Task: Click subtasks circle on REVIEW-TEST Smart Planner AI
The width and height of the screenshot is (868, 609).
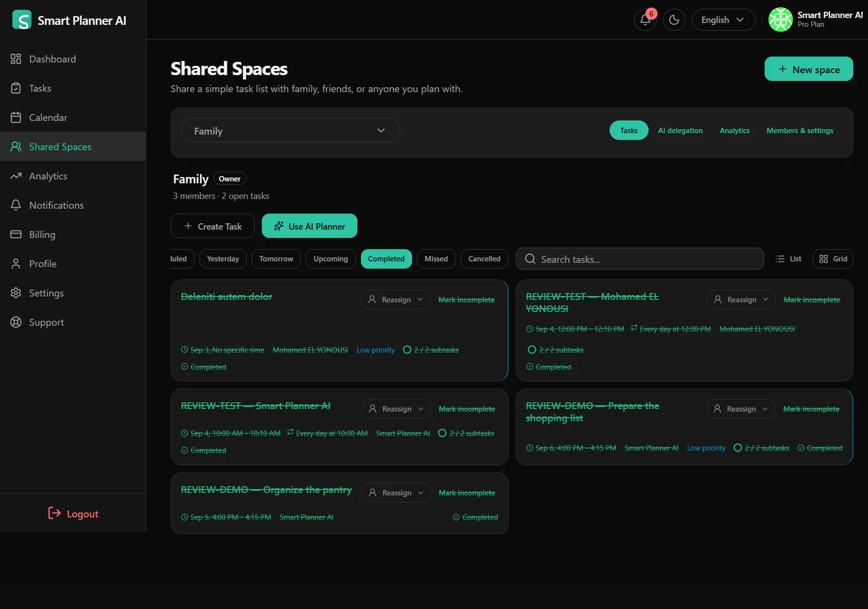Action: tap(442, 433)
